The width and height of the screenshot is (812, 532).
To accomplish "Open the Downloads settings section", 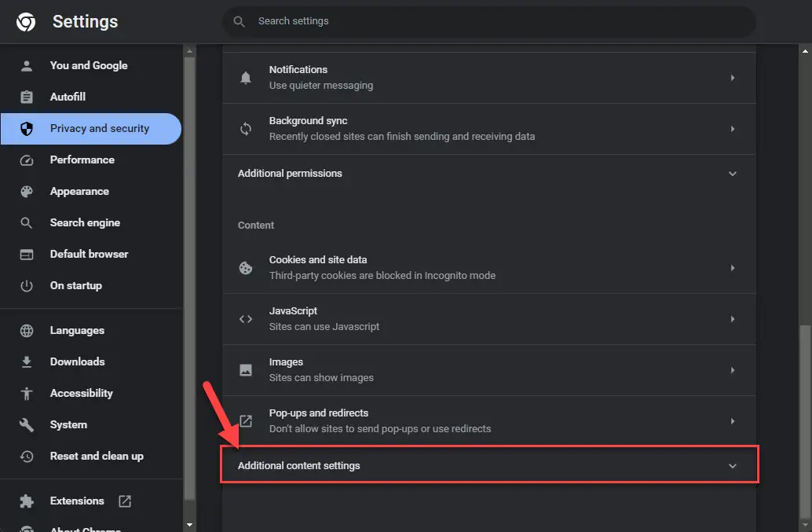I will pos(77,361).
